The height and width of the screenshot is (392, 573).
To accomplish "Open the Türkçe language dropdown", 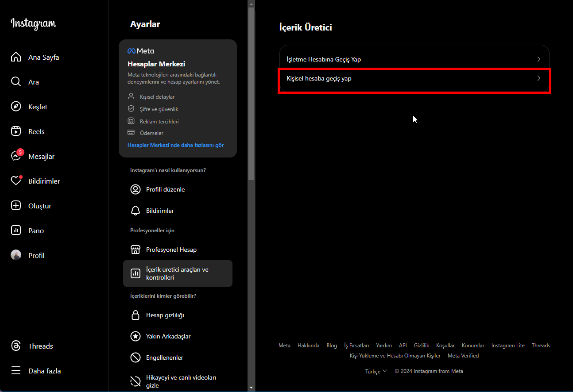I will click(376, 371).
